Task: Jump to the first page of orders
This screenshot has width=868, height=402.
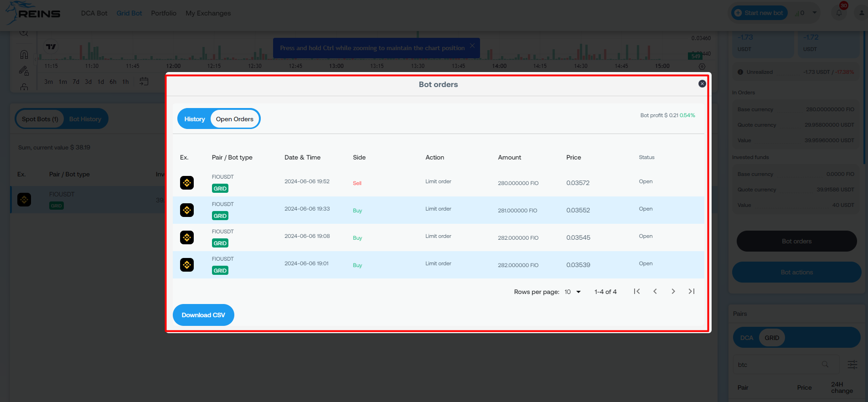Action: click(637, 292)
